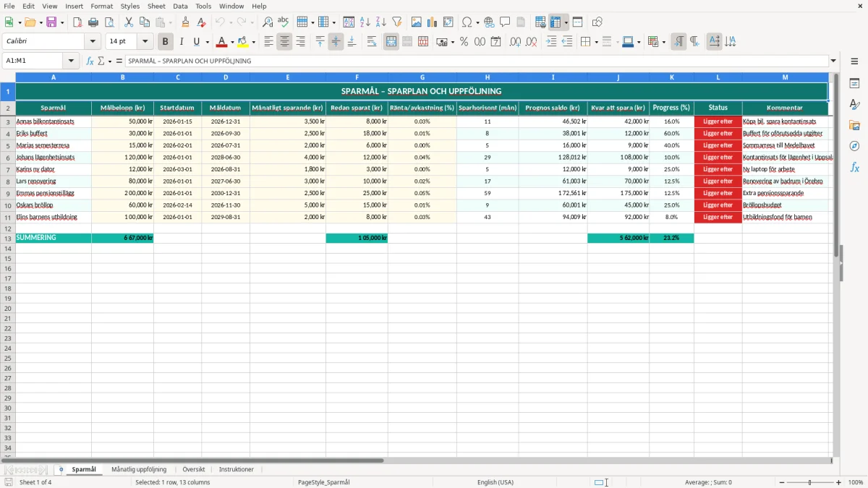
Task: Open the conditional formatting dropdown arrow
Action: tap(664, 42)
